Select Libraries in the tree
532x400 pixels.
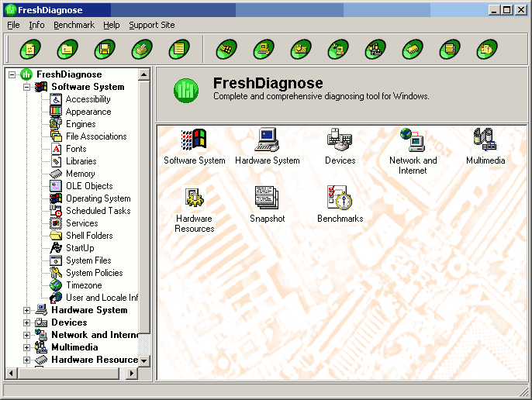coord(81,161)
